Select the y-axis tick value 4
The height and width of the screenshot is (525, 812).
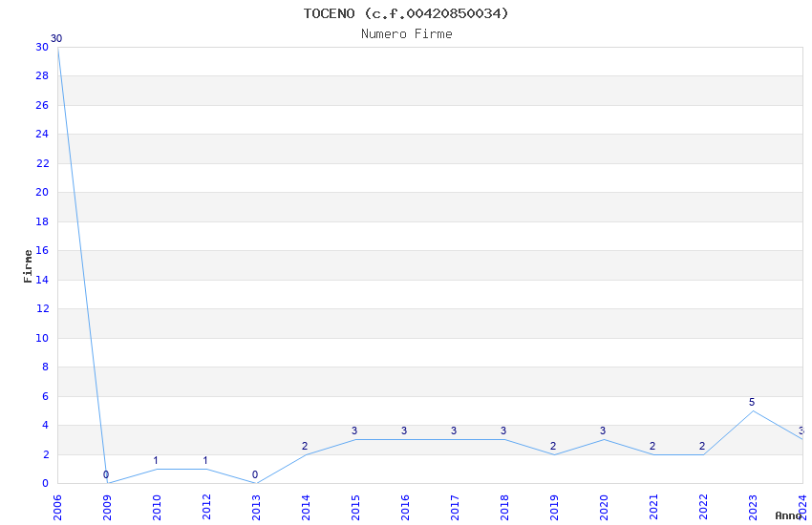46,425
